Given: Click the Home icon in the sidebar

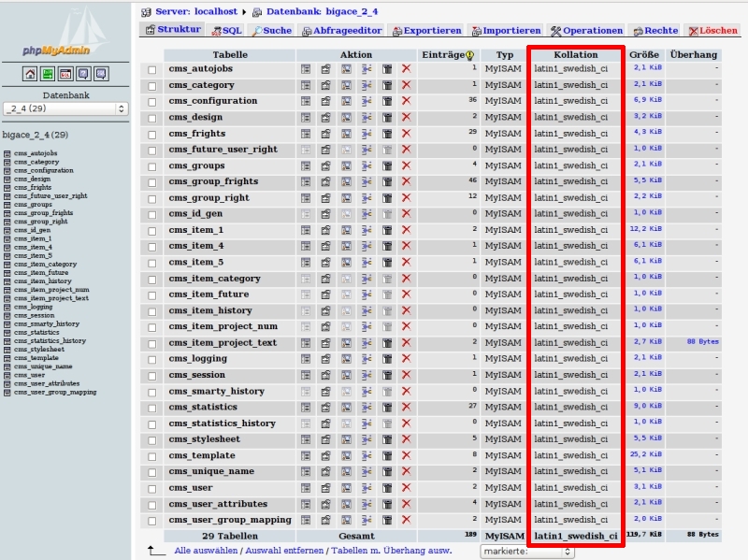Looking at the screenshot, I should (30, 74).
